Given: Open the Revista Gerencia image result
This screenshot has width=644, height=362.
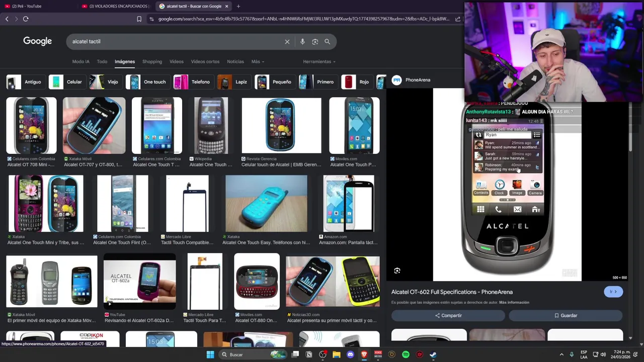Looking at the screenshot, I should [281, 126].
